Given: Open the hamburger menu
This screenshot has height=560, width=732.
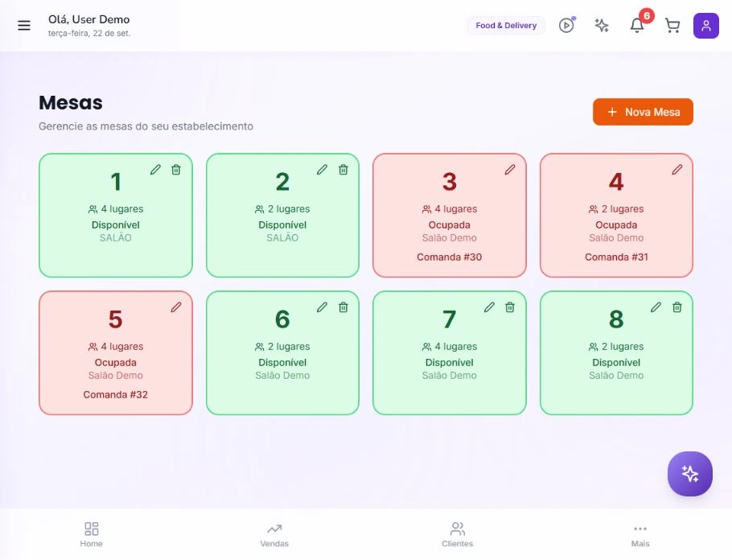Looking at the screenshot, I should (x=24, y=25).
